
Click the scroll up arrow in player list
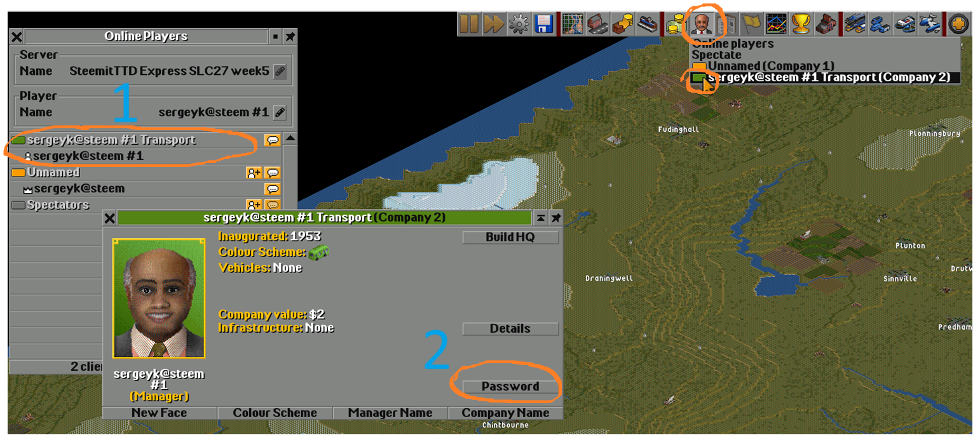[x=290, y=139]
